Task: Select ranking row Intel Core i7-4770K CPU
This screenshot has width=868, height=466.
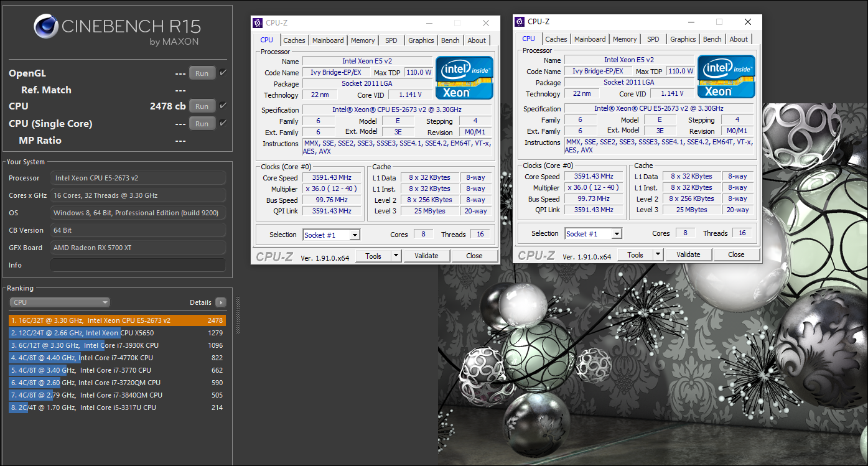Action: (x=118, y=358)
